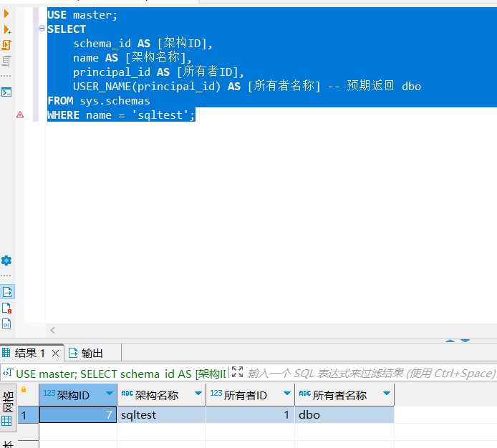This screenshot has height=448, width=497.
Task: Select the 所有者ID cell with value 1
Action: [x=250, y=415]
